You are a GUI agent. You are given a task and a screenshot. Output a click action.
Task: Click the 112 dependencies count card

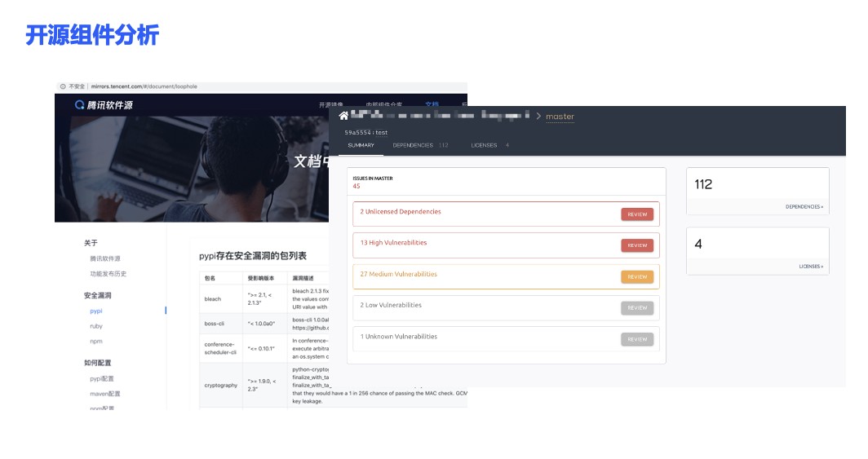(x=758, y=191)
